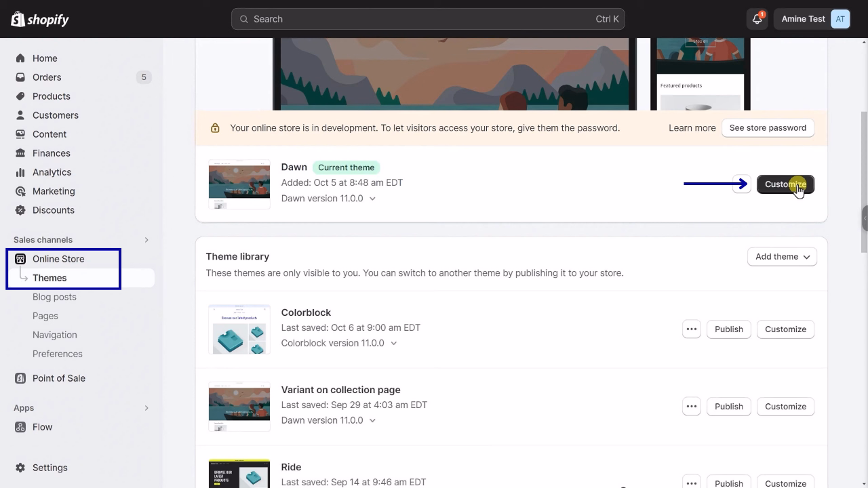Click the Search input field

click(428, 19)
